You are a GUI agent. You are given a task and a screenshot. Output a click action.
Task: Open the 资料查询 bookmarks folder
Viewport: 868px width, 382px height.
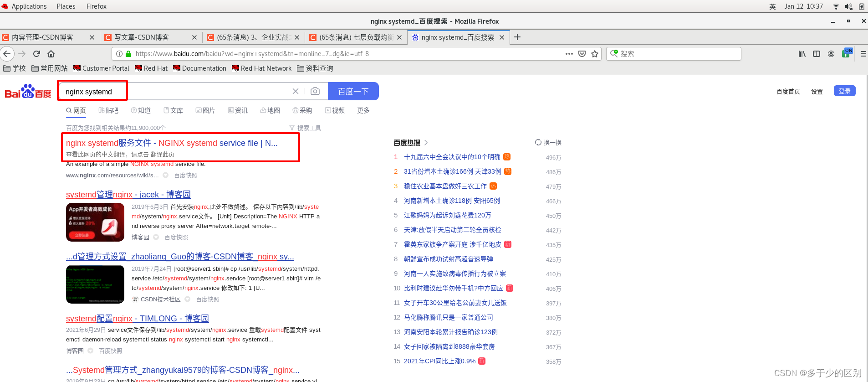[x=315, y=68]
